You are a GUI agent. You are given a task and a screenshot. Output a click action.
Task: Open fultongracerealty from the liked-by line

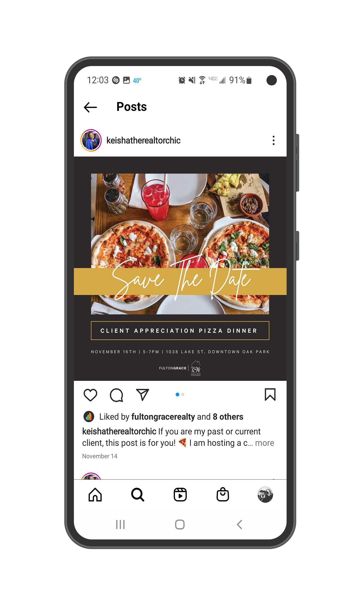[163, 417]
